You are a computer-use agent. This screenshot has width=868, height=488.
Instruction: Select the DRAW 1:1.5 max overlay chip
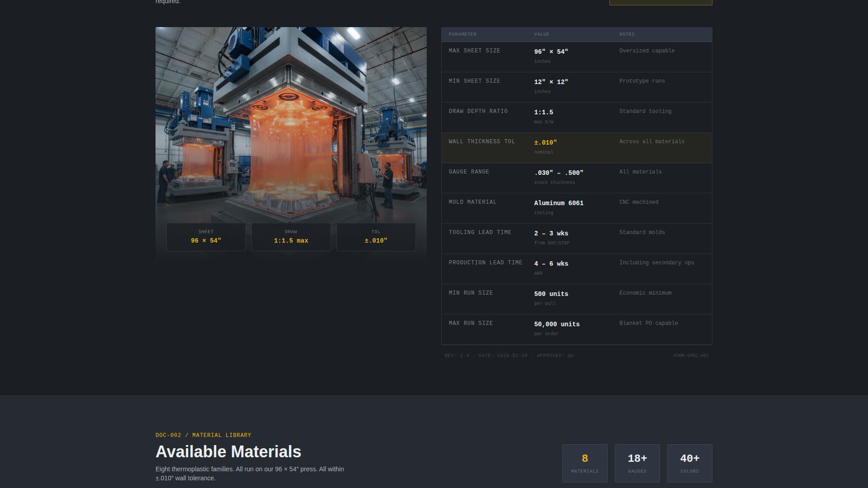291,237
